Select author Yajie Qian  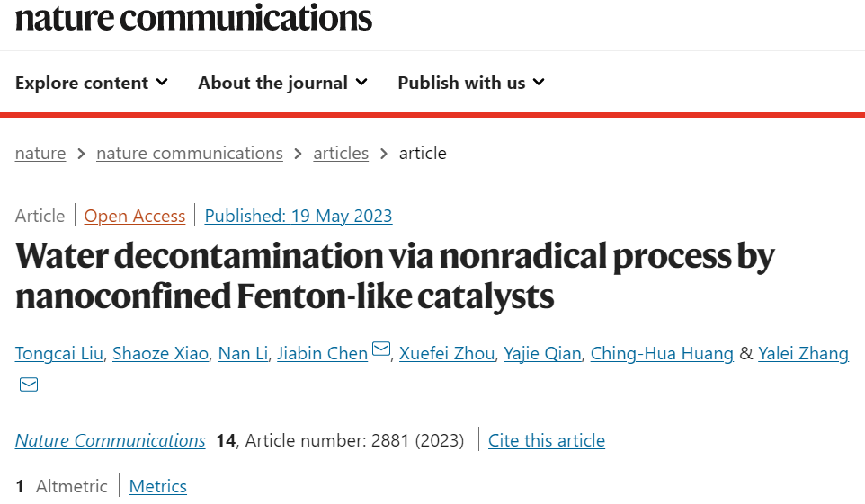click(x=543, y=353)
